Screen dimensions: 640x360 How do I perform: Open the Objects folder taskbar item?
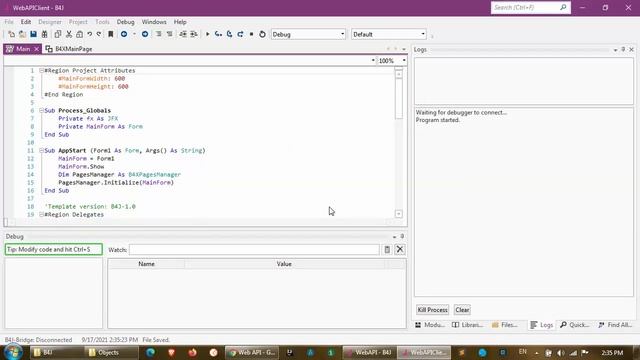(111, 352)
